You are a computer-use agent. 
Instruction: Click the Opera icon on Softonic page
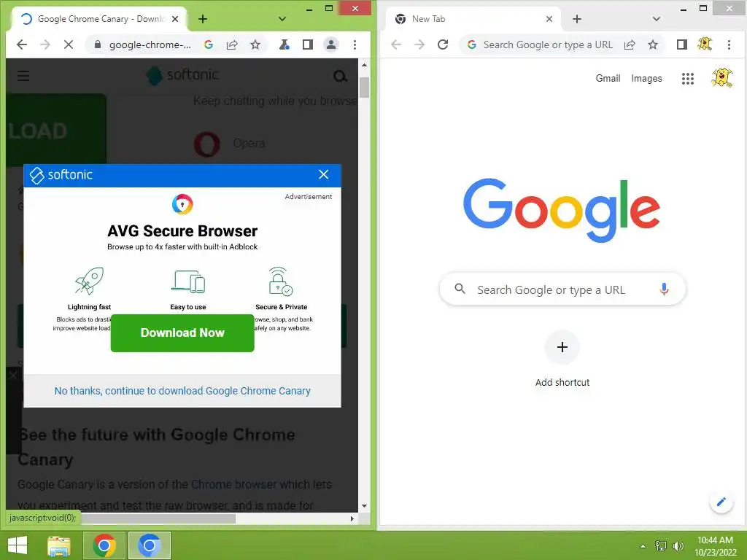(x=207, y=144)
